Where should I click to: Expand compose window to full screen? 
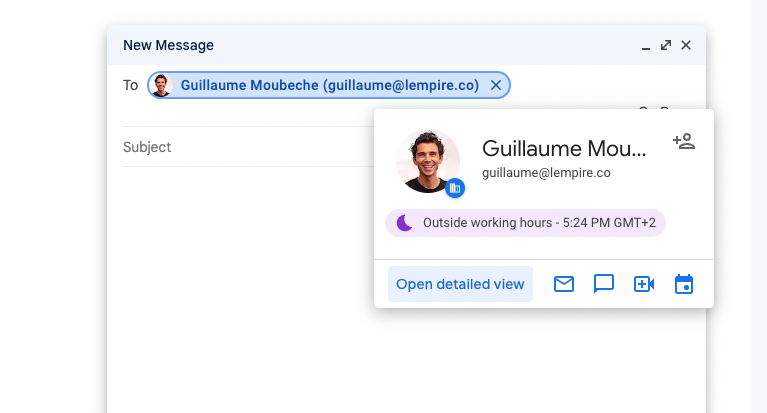(666, 45)
